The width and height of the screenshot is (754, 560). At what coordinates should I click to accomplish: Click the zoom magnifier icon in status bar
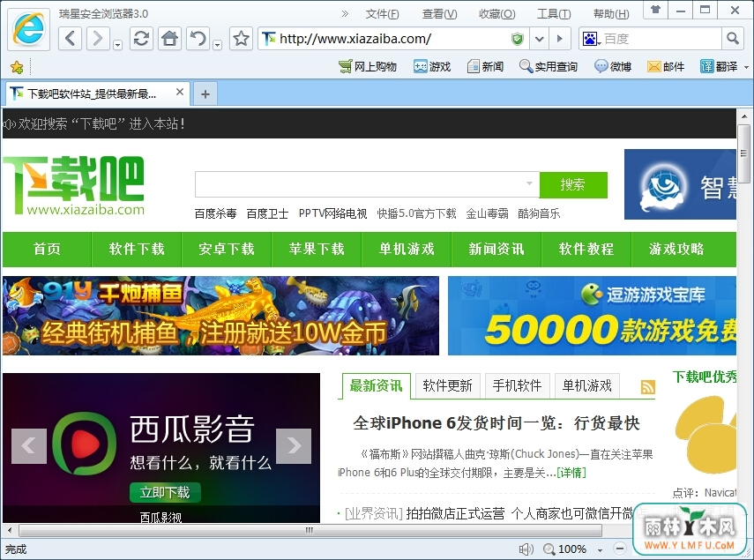click(549, 549)
